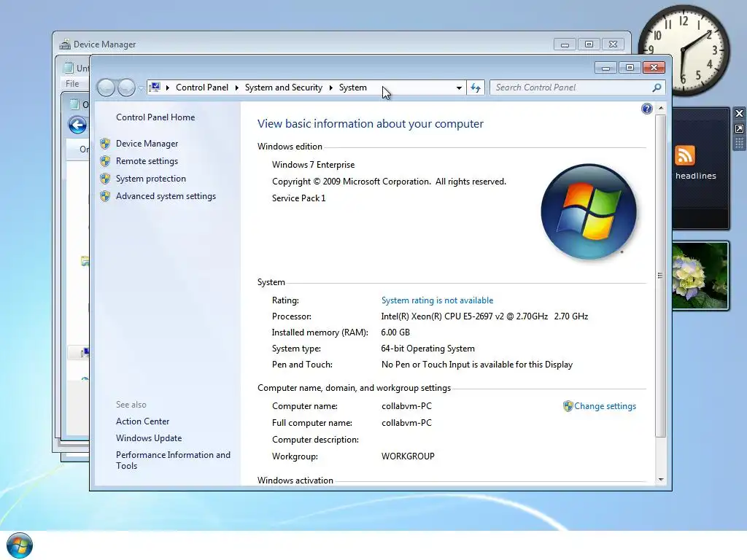Click the gadget larger size arrow icon
This screenshot has height=560, width=747.
[x=739, y=129]
